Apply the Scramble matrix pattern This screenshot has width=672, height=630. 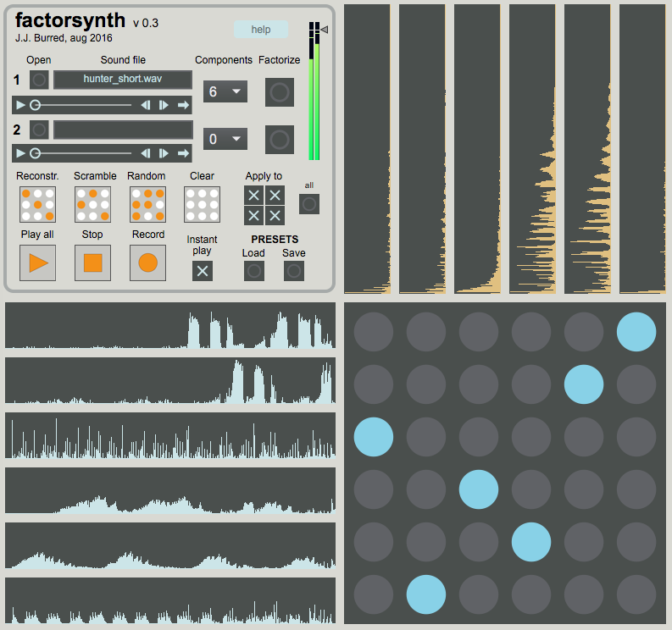[x=92, y=205]
